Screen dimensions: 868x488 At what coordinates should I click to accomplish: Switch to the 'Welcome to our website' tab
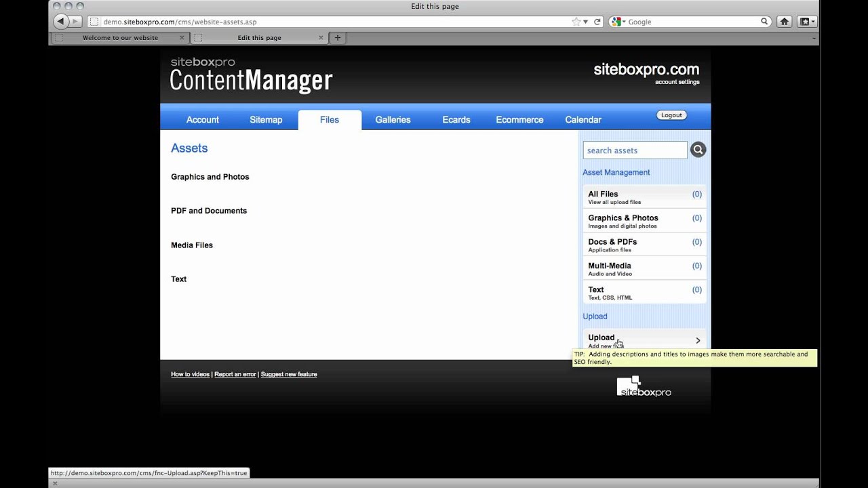pyautogui.click(x=120, y=37)
